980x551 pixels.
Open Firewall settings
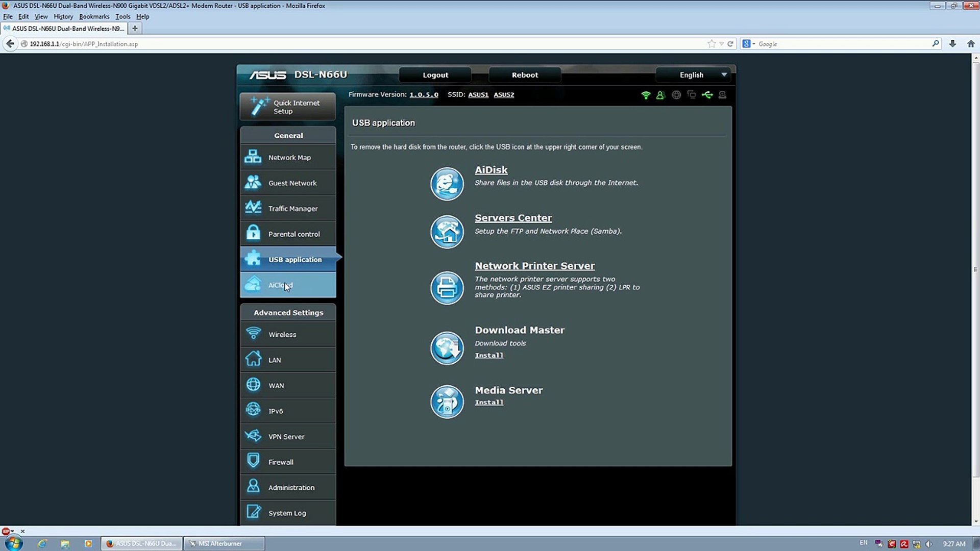pos(288,462)
